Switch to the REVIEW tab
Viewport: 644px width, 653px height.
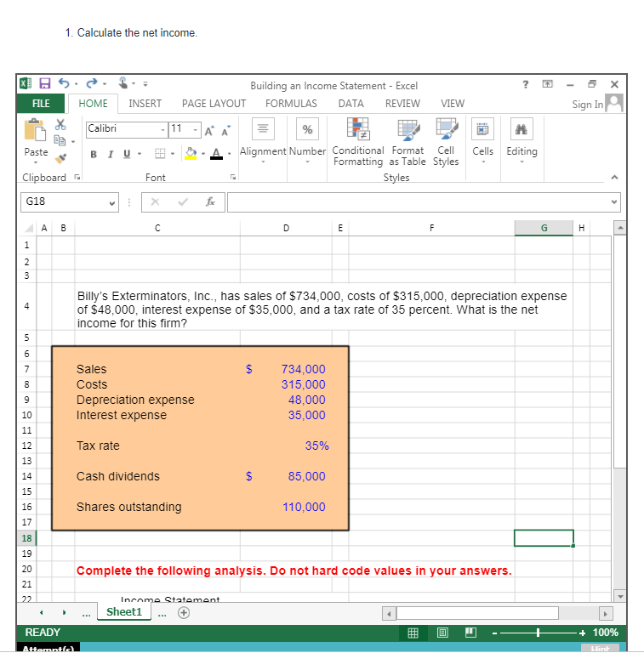[x=402, y=104]
